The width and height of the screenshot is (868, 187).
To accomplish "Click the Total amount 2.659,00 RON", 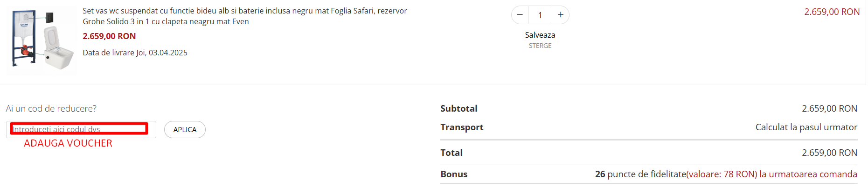I will point(829,153).
